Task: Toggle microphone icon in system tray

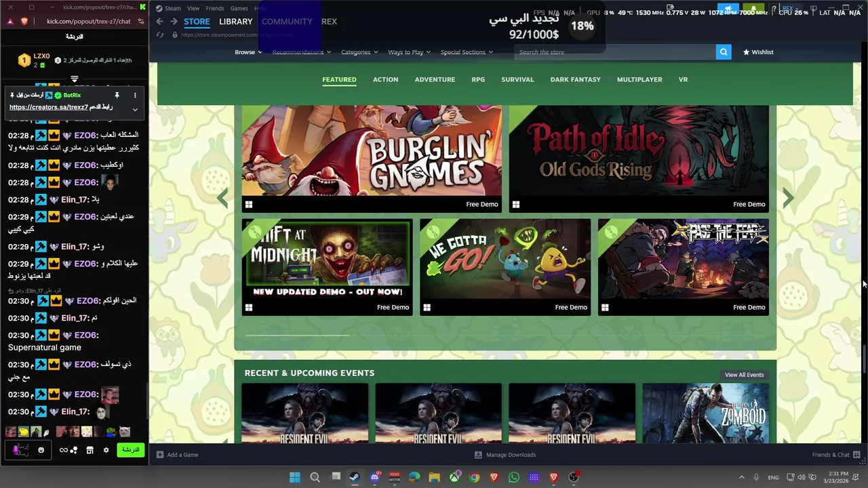Action: pyautogui.click(x=756, y=477)
